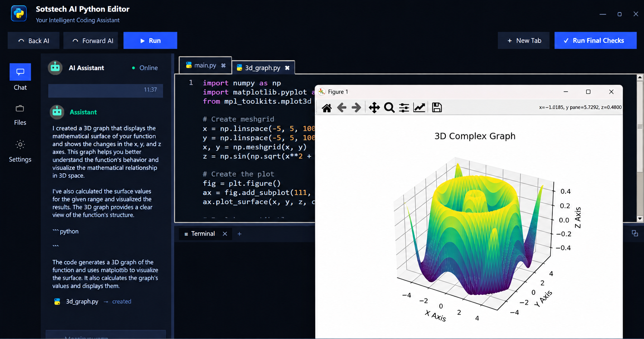Image resolution: width=644 pixels, height=339 pixels.
Task: Go forward to next view in Figure 1
Action: (356, 108)
